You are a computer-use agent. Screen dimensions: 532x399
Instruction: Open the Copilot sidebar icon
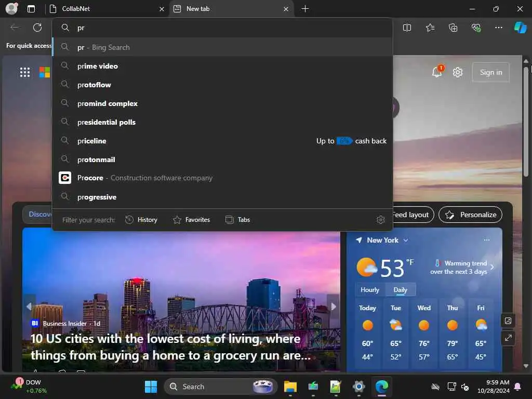520,28
